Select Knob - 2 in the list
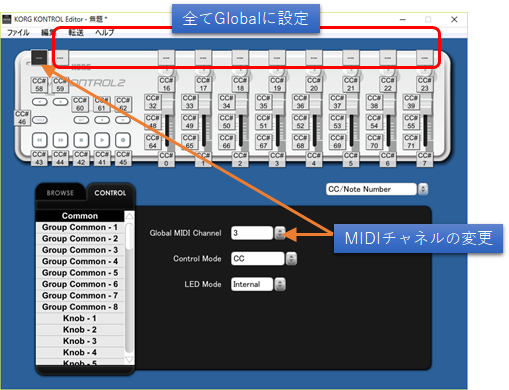This screenshot has width=509, height=390. point(80,329)
